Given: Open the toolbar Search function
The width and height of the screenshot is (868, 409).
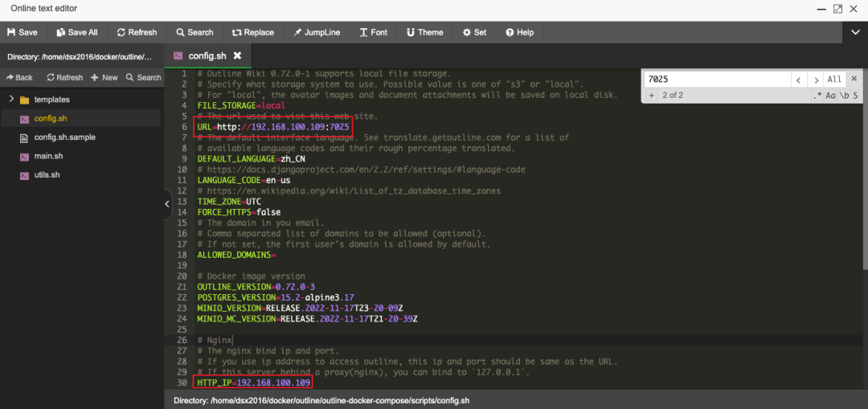Looking at the screenshot, I should [194, 32].
